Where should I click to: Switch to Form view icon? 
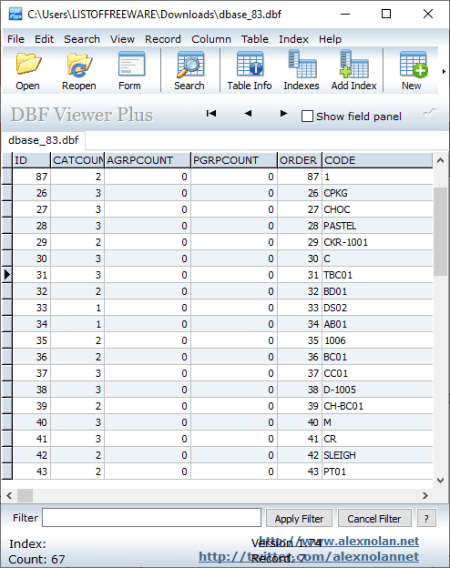(x=130, y=71)
